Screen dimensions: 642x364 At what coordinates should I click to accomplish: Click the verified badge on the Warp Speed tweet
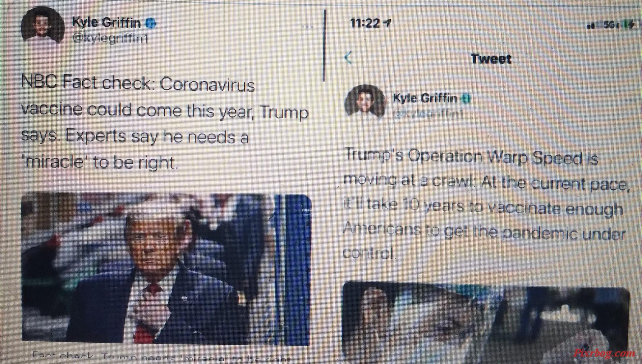[466, 98]
